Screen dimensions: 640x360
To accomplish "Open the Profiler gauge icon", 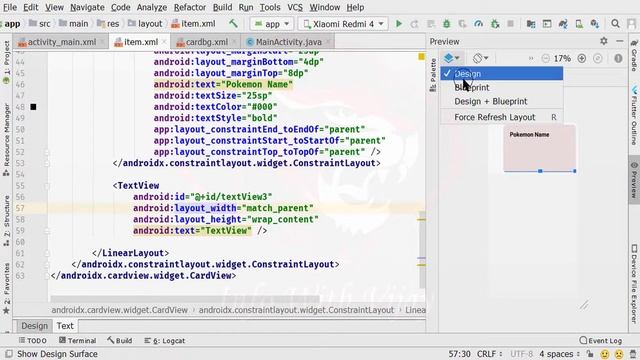I will click(478, 24).
